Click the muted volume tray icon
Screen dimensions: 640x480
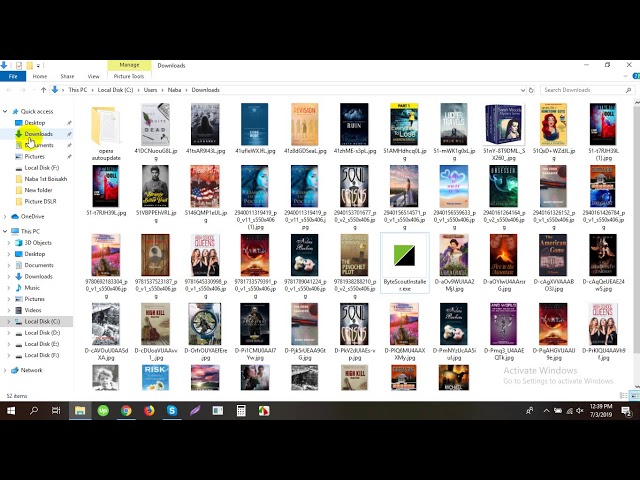click(x=580, y=411)
